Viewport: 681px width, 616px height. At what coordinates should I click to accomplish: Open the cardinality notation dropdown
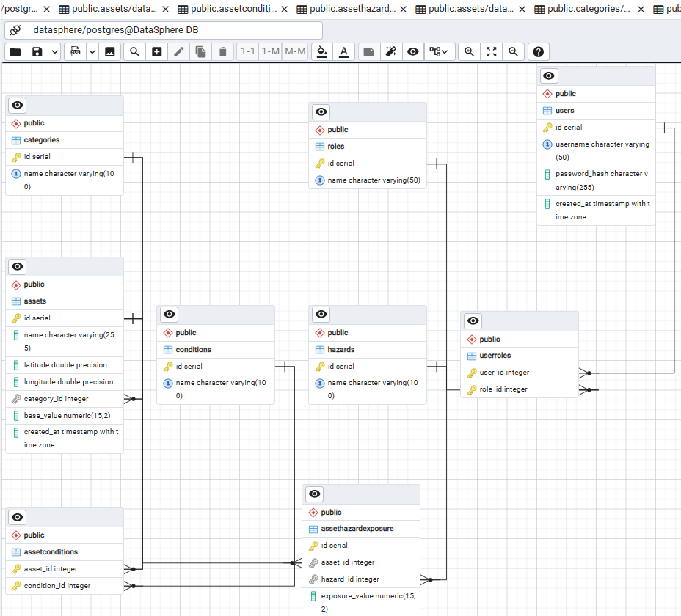point(439,52)
